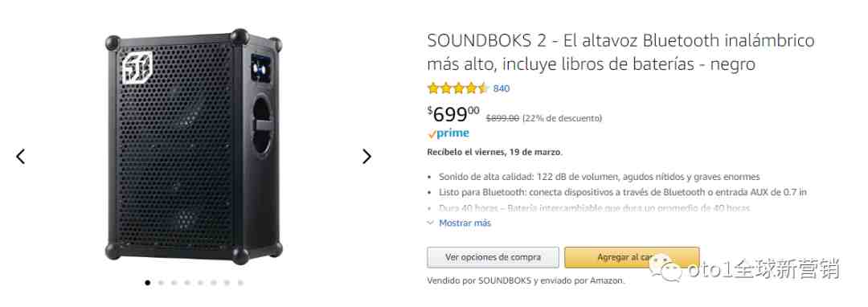Jump to the sixth carousel dot
The width and height of the screenshot is (868, 307).
[214, 283]
